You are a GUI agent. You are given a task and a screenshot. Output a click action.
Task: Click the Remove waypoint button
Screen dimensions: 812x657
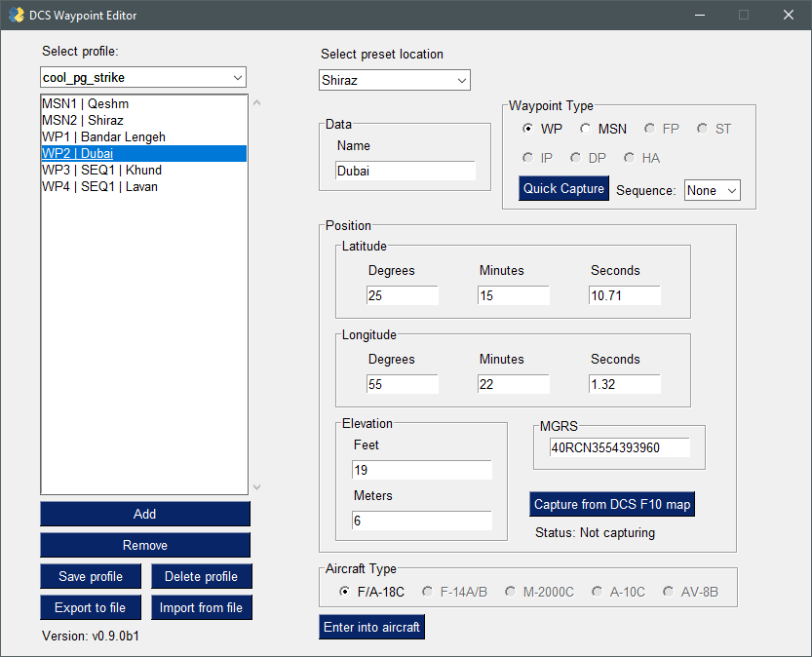tap(144, 545)
